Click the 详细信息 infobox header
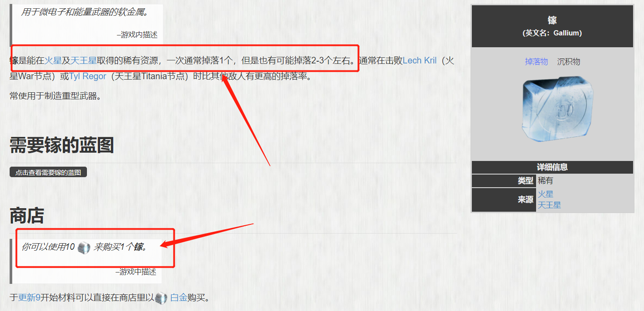644x311 pixels. 552,167
